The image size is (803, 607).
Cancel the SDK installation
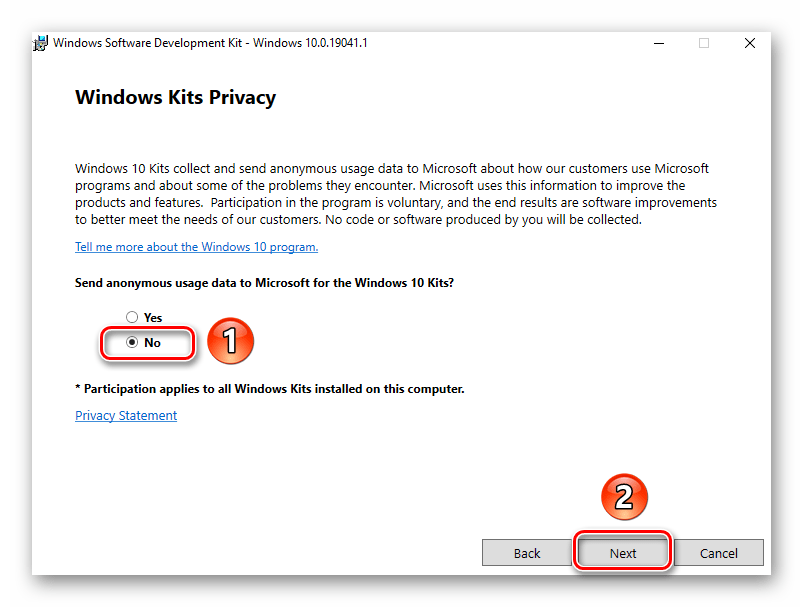click(x=719, y=553)
